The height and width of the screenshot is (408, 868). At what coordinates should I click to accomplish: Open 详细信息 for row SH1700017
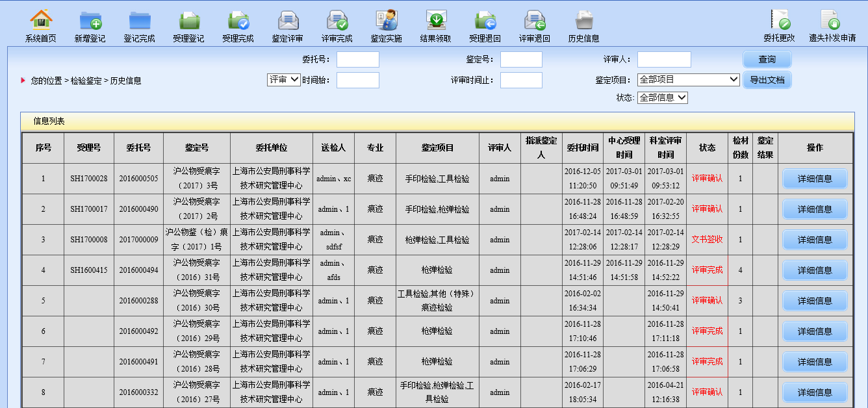click(x=815, y=209)
